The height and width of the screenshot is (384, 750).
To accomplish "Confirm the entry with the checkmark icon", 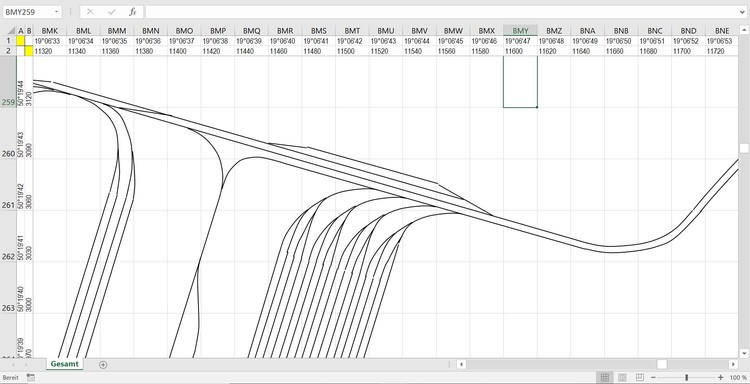I will (x=112, y=12).
